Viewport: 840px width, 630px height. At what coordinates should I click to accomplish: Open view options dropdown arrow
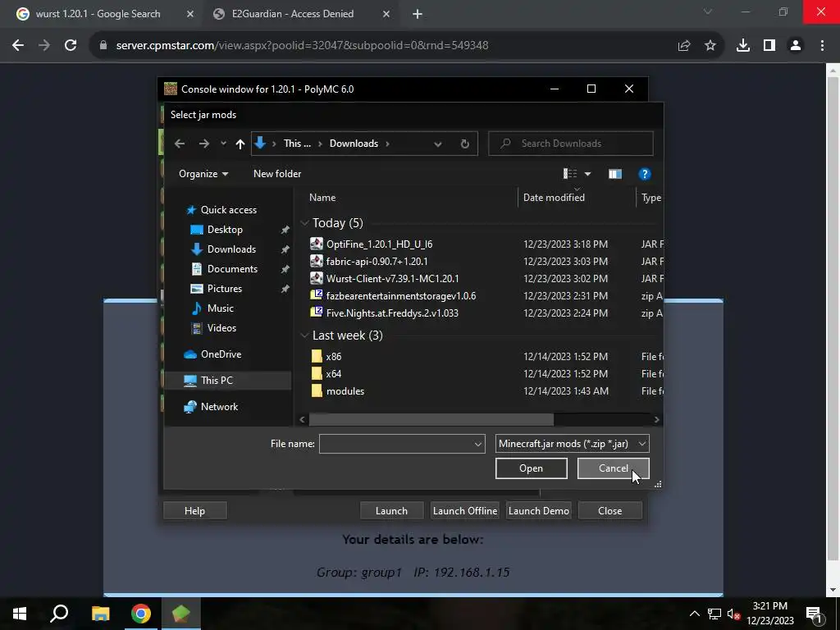tap(587, 174)
